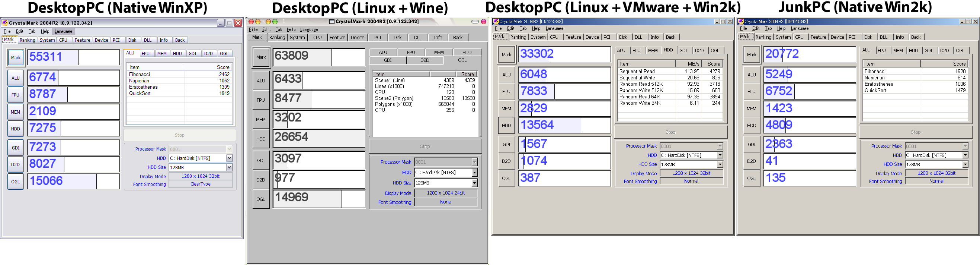The width and height of the screenshot is (980, 265).
Task: Click CrystalMark title icon in JunkPC window
Action: click(x=741, y=21)
